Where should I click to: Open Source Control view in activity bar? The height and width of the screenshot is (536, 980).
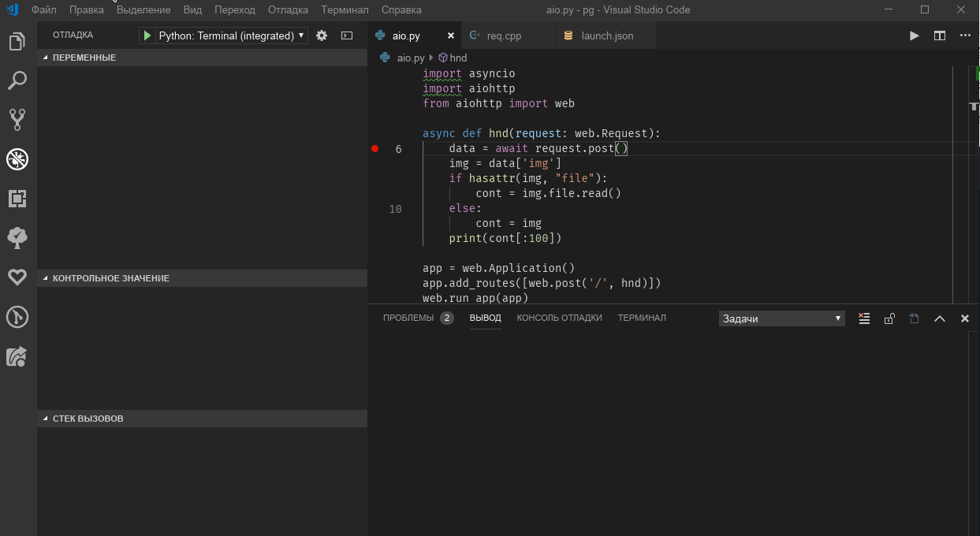(x=17, y=119)
